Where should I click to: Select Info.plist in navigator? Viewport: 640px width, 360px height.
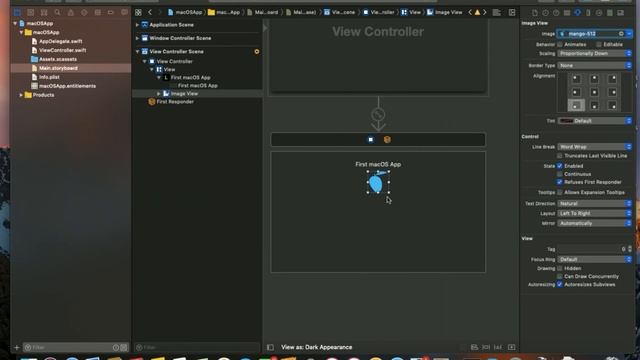point(49,77)
